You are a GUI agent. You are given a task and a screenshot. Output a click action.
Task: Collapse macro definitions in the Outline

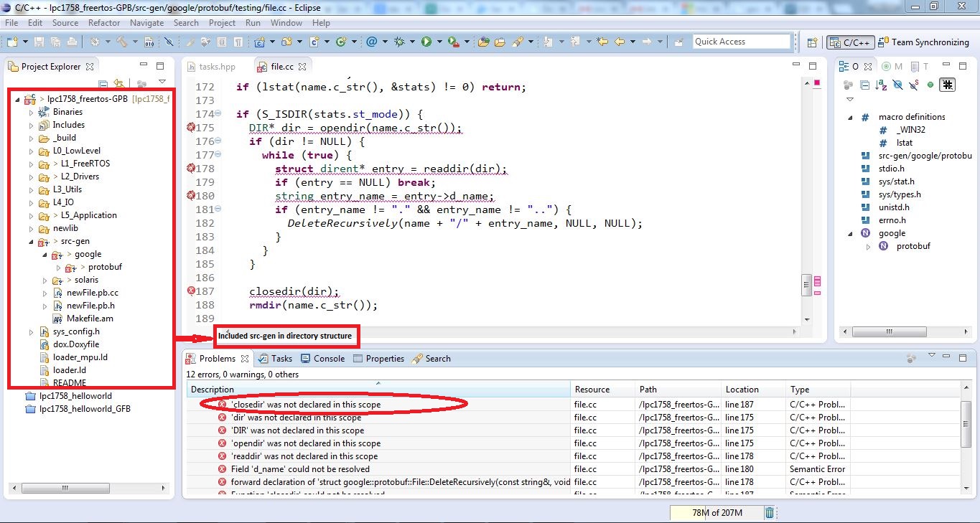coord(851,118)
